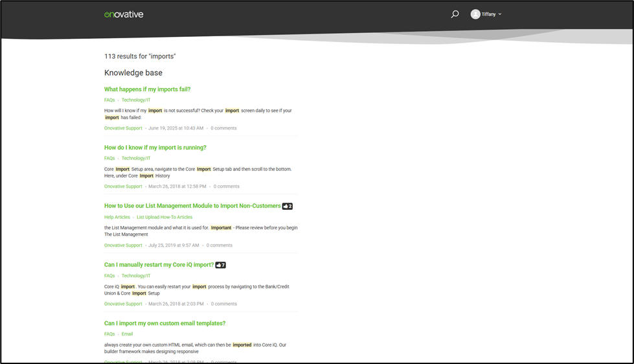Open "Can I import my own custom email templates?"
This screenshot has height=364, width=634.
[165, 323]
